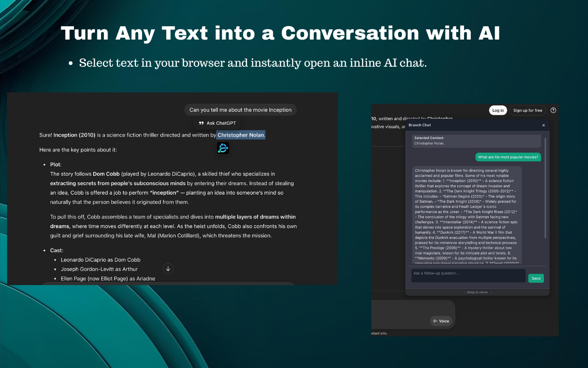Image resolution: width=588 pixels, height=368 pixels.
Task: Click 'Leonardo DiCaprio as Dom Cobb' list item
Action: pos(101,260)
